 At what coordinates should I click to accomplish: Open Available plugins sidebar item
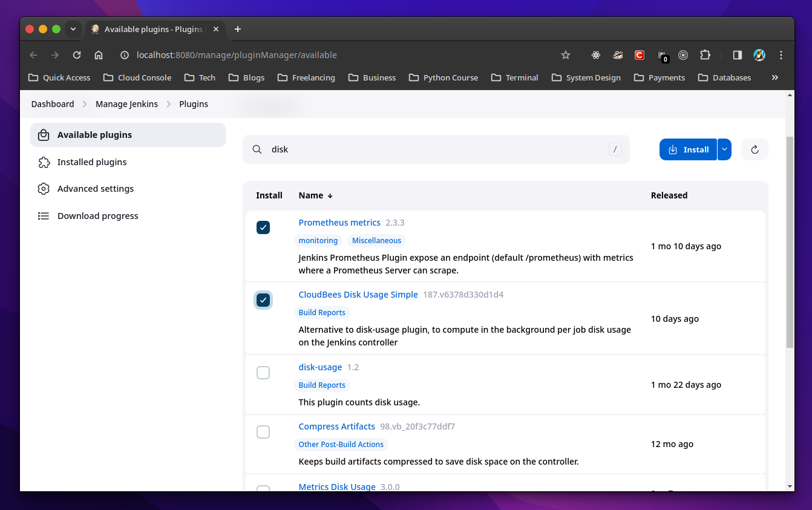pyautogui.click(x=128, y=135)
